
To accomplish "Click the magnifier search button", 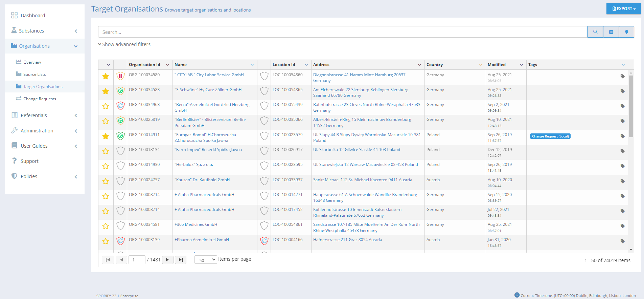I will click(595, 32).
